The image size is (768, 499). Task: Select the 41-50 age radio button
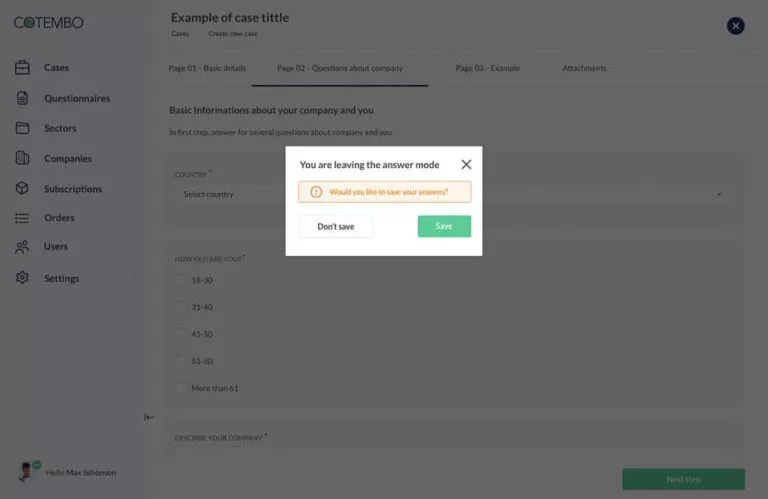181,333
